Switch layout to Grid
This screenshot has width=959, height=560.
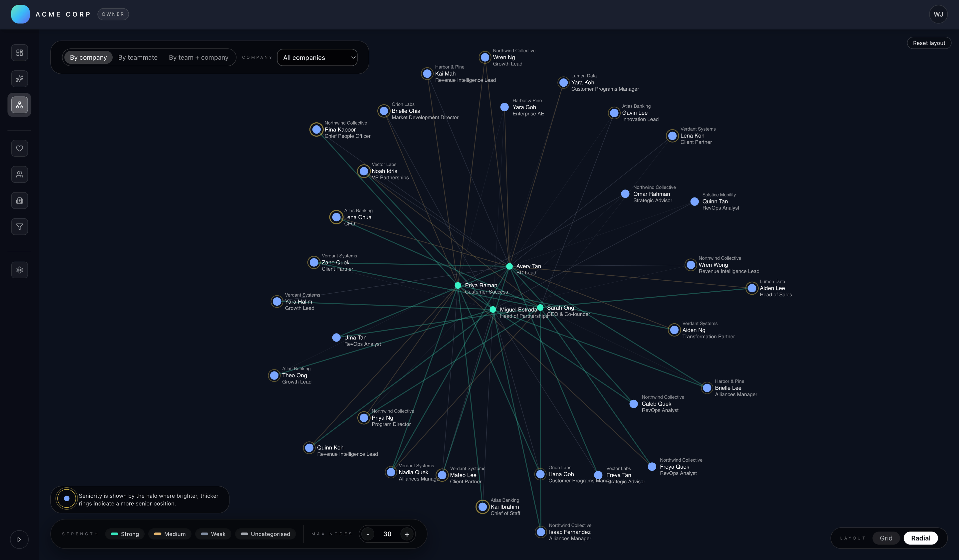886,538
